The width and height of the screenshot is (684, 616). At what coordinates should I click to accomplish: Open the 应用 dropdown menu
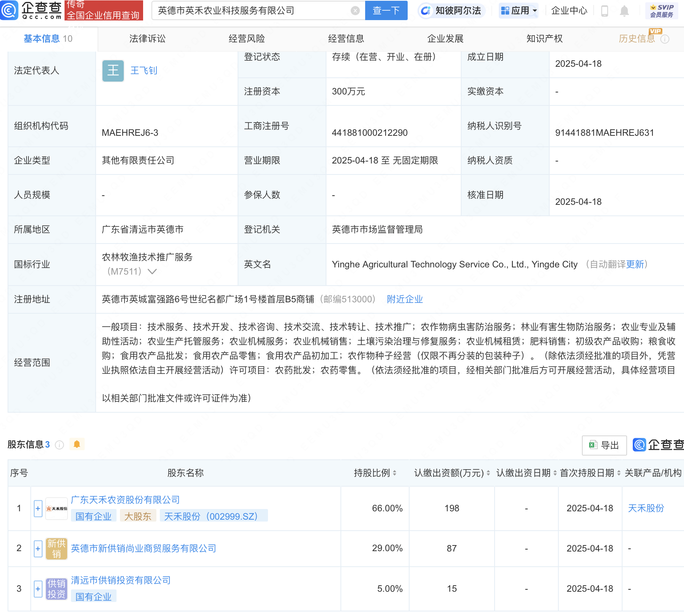[519, 11]
